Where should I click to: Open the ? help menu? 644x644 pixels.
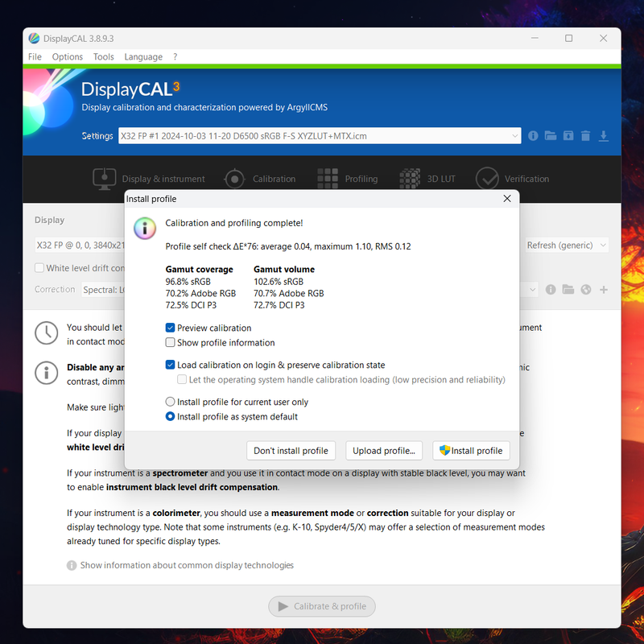(175, 56)
